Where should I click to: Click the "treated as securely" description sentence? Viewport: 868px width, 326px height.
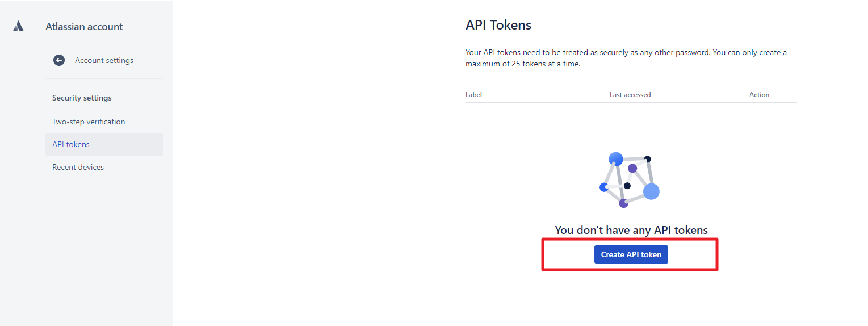tap(626, 52)
